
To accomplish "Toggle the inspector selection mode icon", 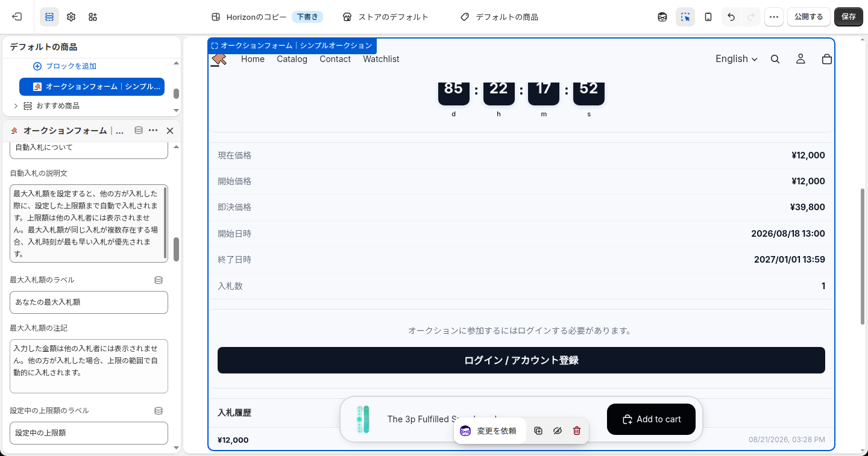I will point(685,17).
